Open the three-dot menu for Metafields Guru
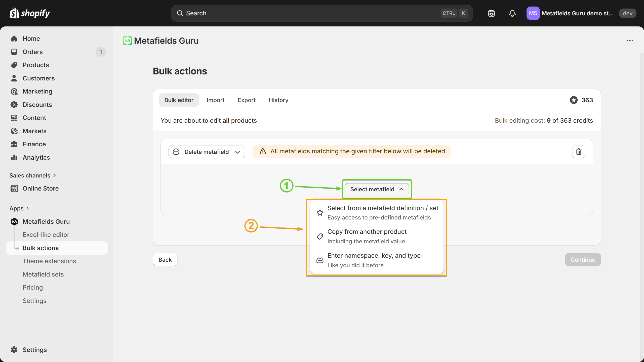 point(630,40)
